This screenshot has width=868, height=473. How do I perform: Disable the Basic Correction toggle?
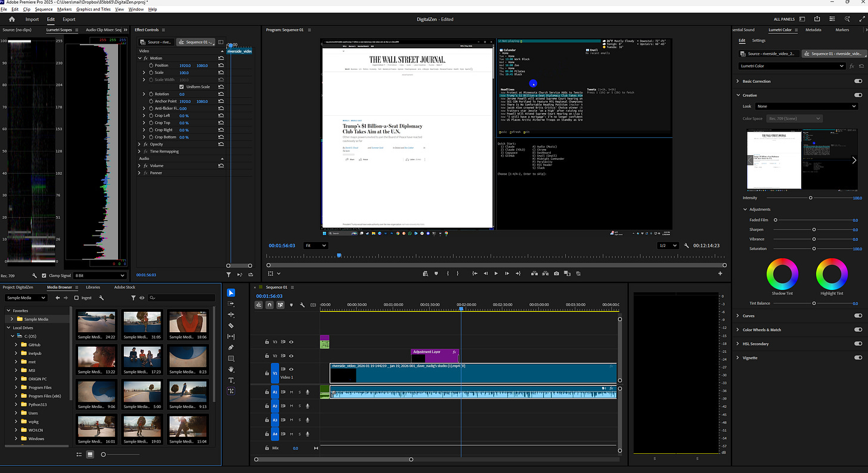[858, 81]
